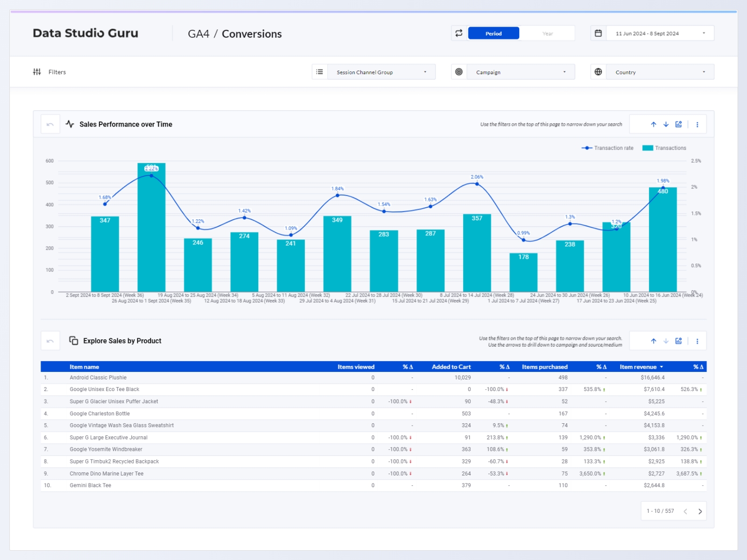Select the Period toggle option
This screenshot has width=747, height=560.
(493, 34)
